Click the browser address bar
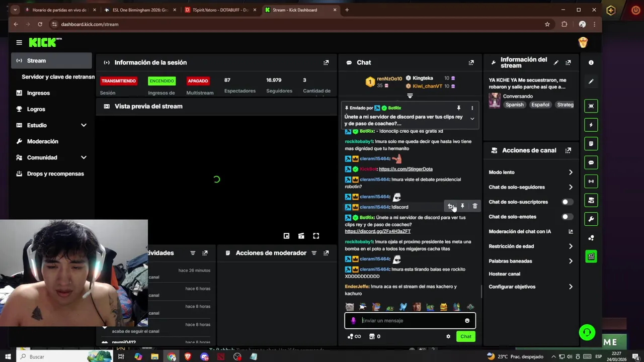This screenshot has height=362, width=644. coord(297,24)
